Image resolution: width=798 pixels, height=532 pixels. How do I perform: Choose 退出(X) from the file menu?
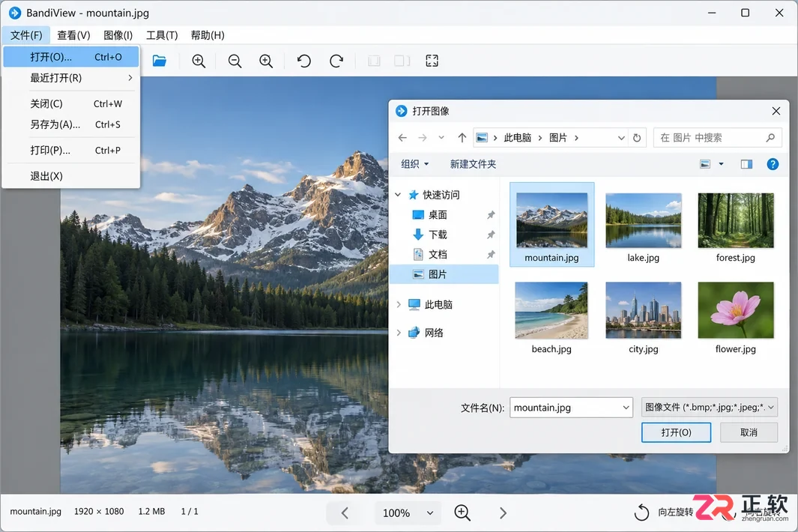click(70, 176)
